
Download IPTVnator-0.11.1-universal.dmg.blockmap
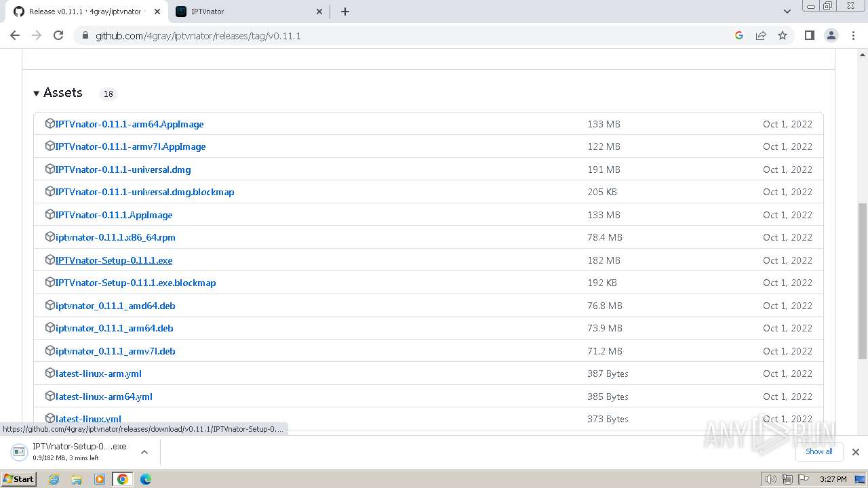(x=144, y=192)
